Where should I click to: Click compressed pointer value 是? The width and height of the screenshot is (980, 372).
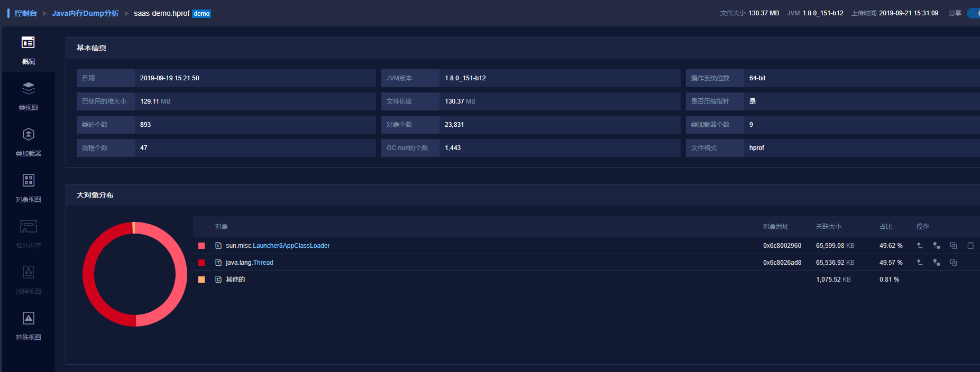coord(753,101)
